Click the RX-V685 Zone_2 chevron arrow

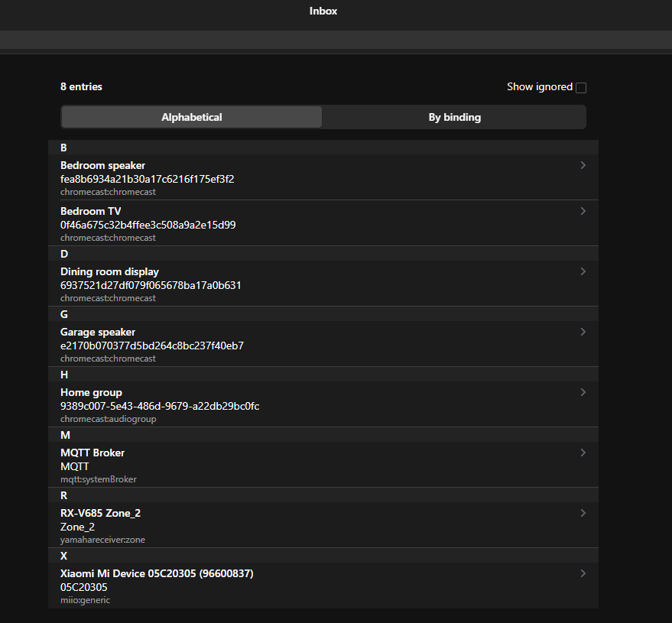[x=583, y=513]
